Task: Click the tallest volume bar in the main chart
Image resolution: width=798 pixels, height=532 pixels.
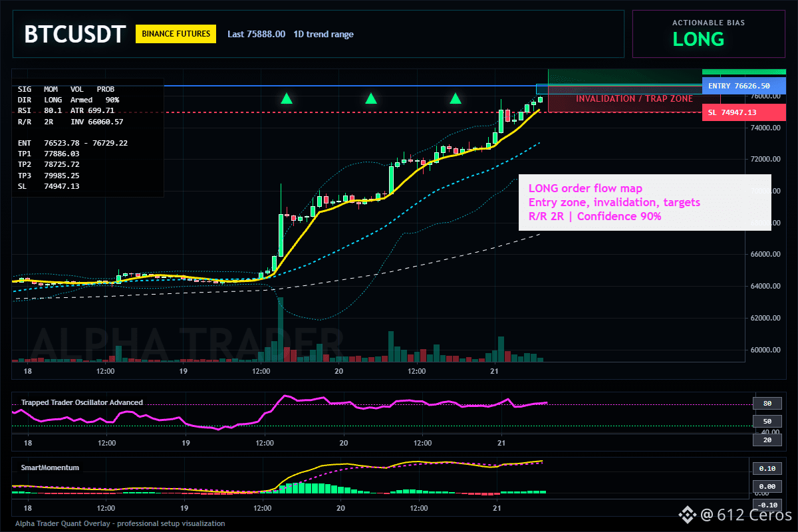Action: [x=281, y=329]
